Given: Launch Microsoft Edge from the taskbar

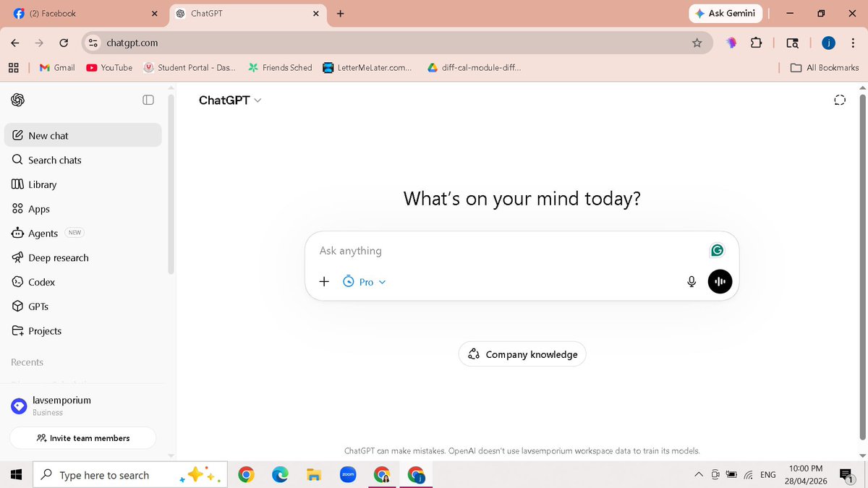Looking at the screenshot, I should pyautogui.click(x=280, y=475).
